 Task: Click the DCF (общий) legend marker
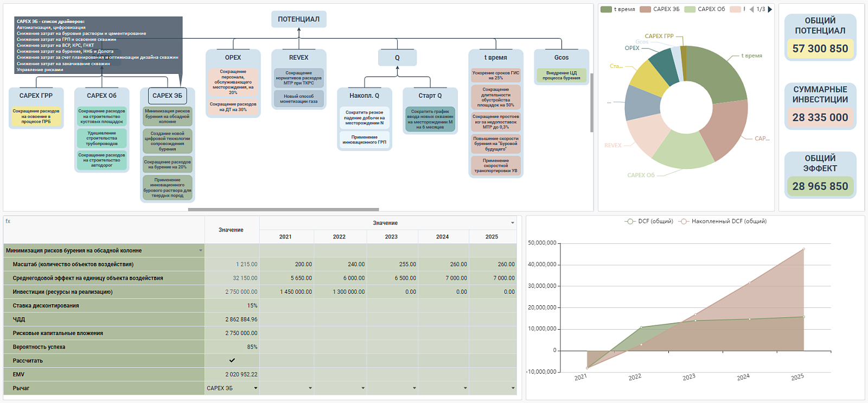(x=630, y=222)
